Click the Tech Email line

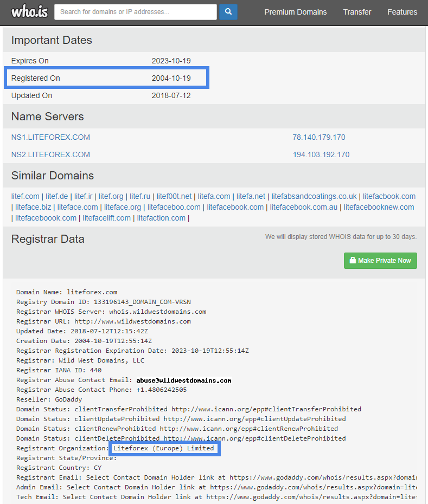pyautogui.click(x=216, y=497)
